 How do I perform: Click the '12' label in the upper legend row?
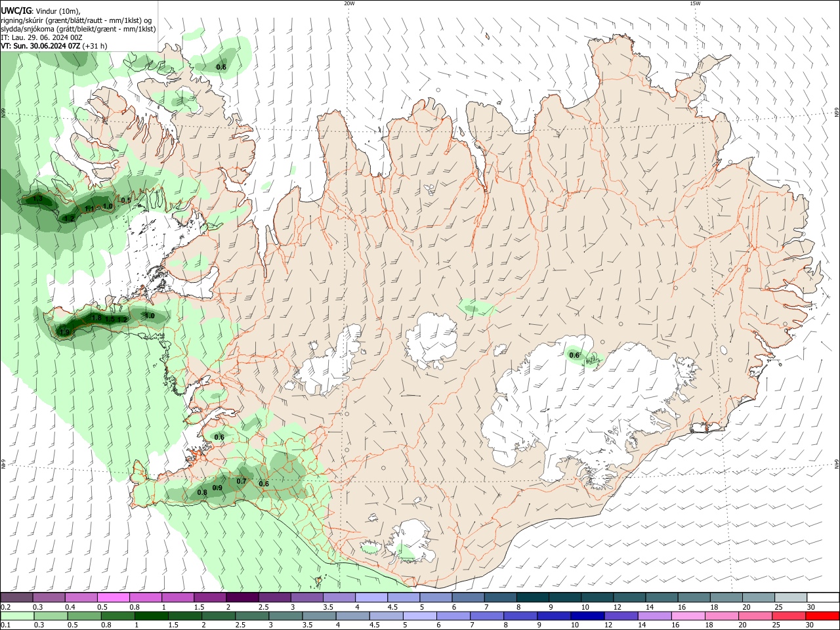click(x=617, y=608)
